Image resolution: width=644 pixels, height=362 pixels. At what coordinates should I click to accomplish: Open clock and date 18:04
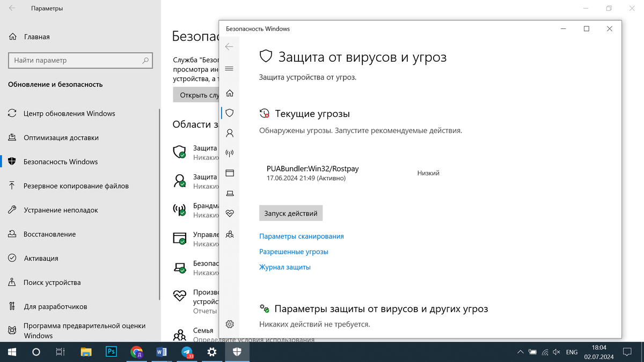598,352
